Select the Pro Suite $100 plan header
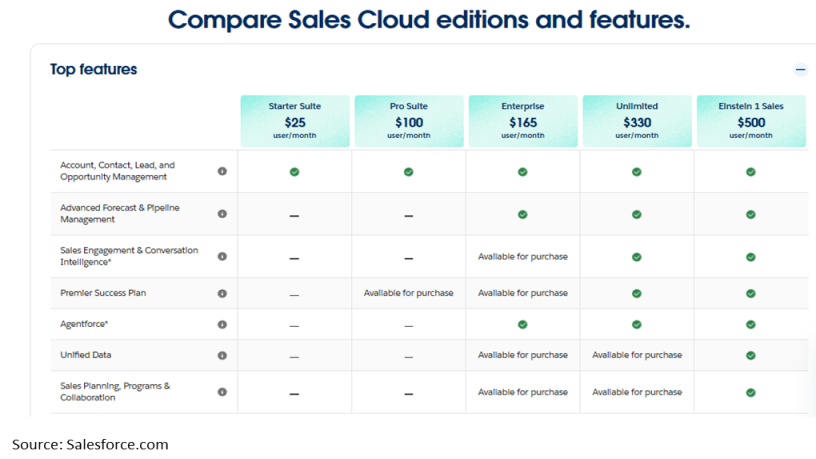This screenshot has height=459, width=816. (x=409, y=121)
